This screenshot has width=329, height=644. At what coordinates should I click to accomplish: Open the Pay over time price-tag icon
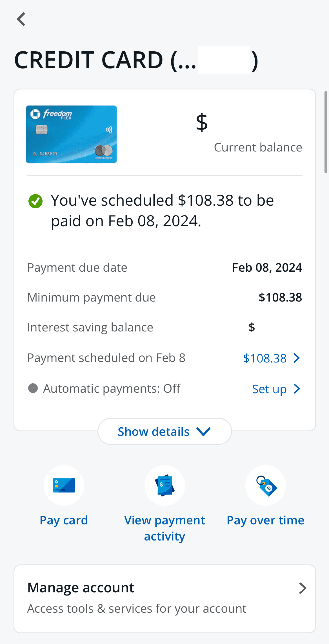click(x=265, y=485)
